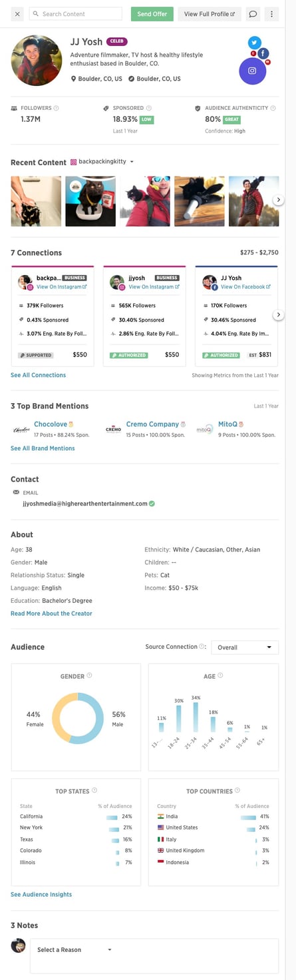Close the profile panel with X
Screen dimensions: 296x980
click(x=17, y=14)
